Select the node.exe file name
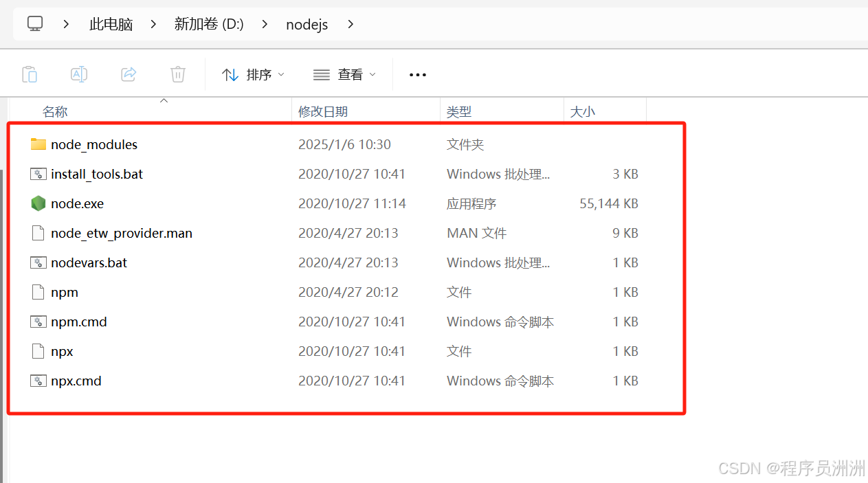This screenshot has width=868, height=483. 77,203
